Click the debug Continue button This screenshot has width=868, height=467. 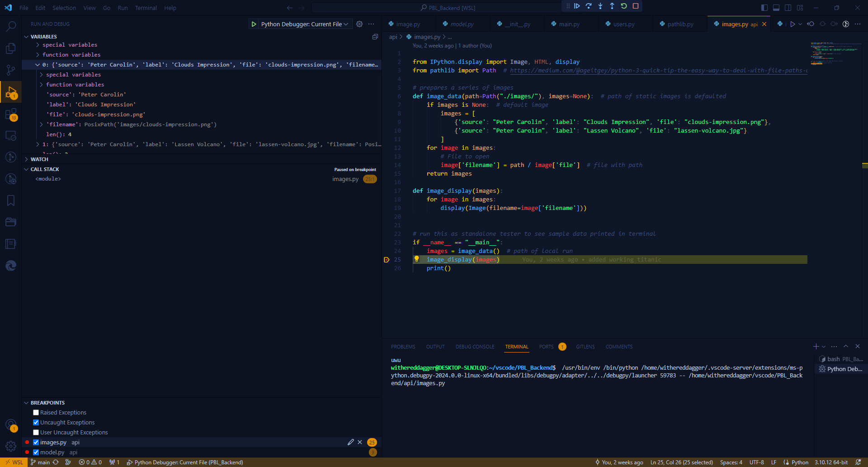pyautogui.click(x=577, y=6)
